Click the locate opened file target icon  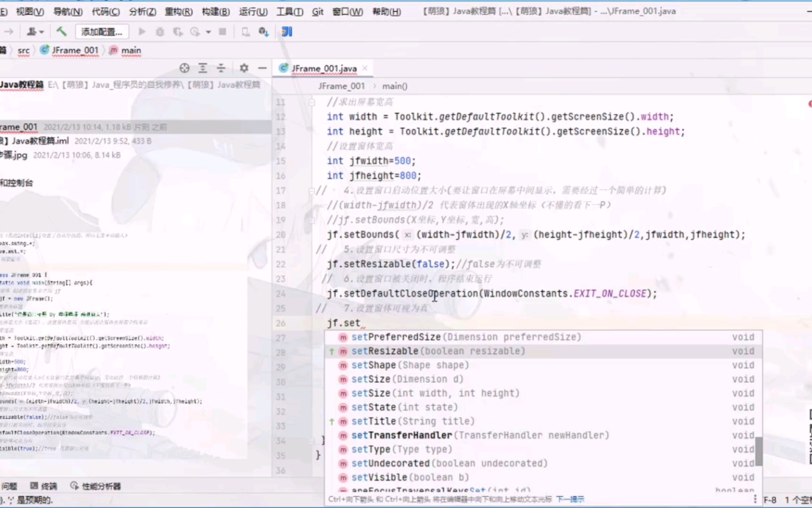click(x=184, y=68)
